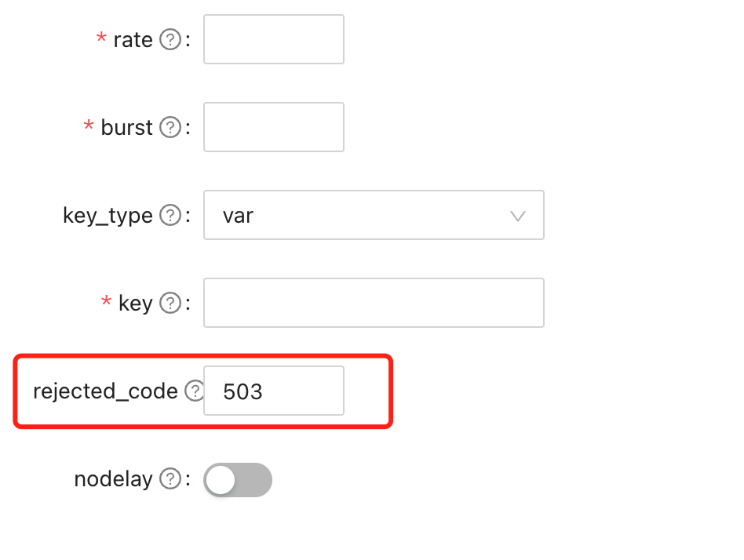This screenshot has height=560, width=744.
Task: Click the chevron arrow on key_type selector
Action: 518,215
